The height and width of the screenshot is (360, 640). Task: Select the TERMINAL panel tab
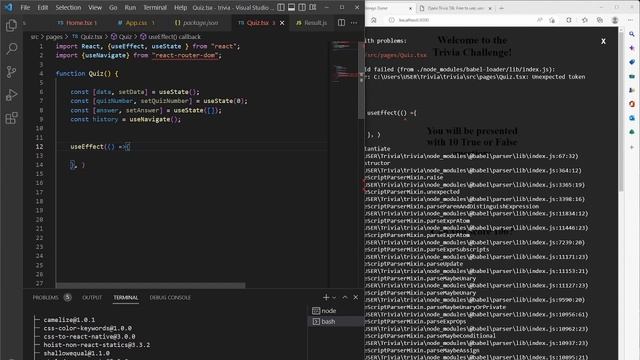point(126,298)
